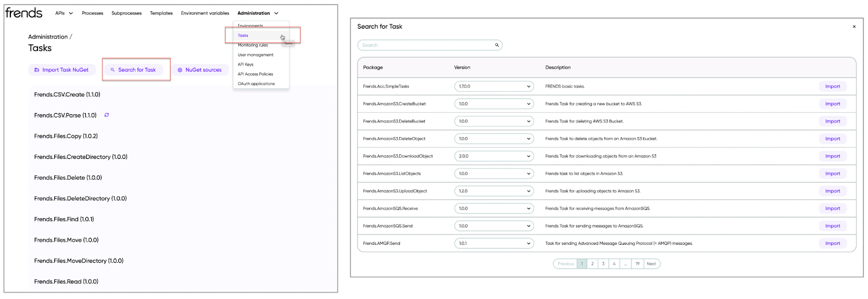Go to pagination page 19
The image size is (868, 299).
(637, 264)
